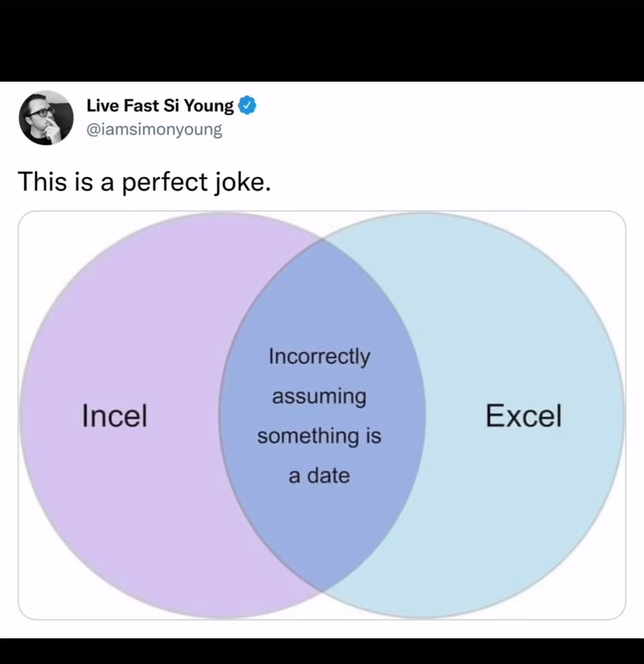Open the @iamsimonyoung handle link
This screenshot has width=644, height=664.
154,129
